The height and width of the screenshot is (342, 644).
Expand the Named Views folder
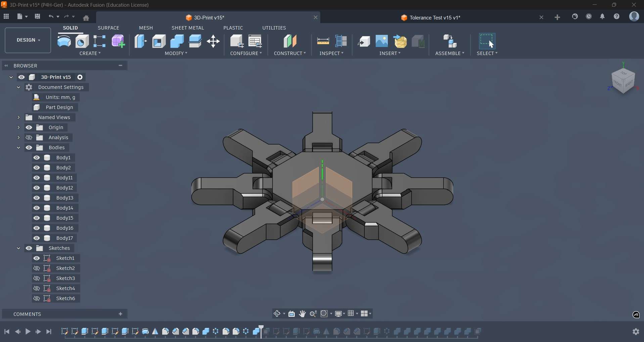pos(18,117)
